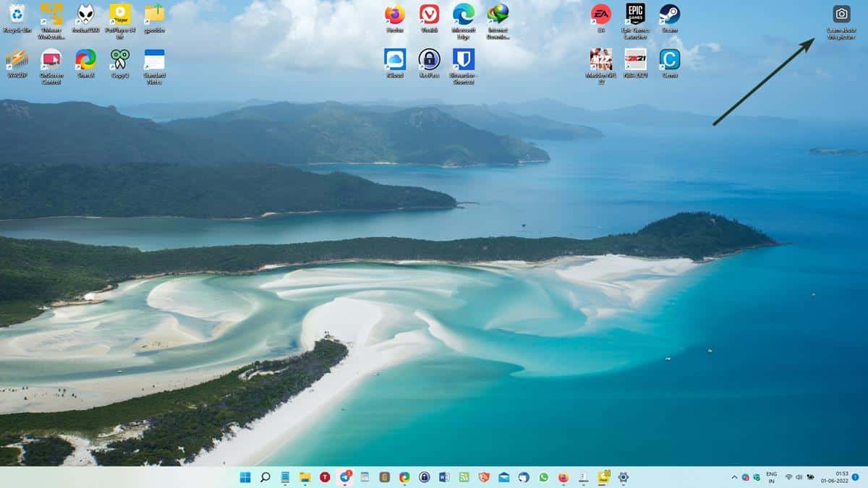This screenshot has height=488, width=868.
Task: Open the blue notification count badge
Action: click(854, 477)
